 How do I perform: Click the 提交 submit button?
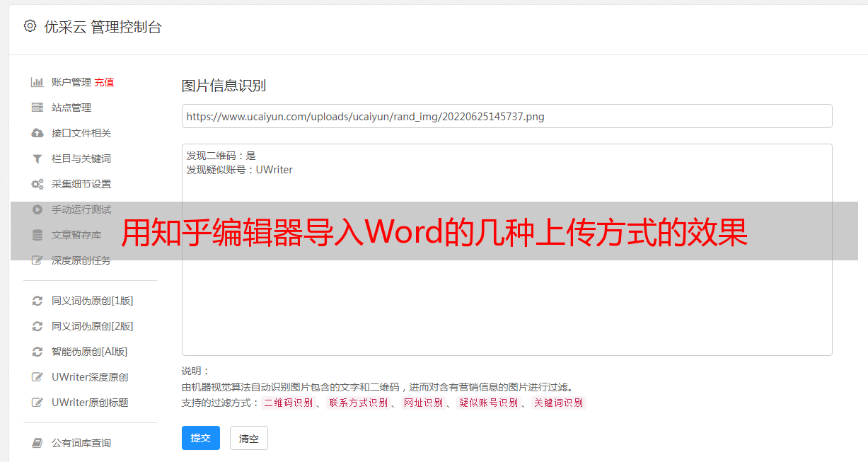click(201, 438)
